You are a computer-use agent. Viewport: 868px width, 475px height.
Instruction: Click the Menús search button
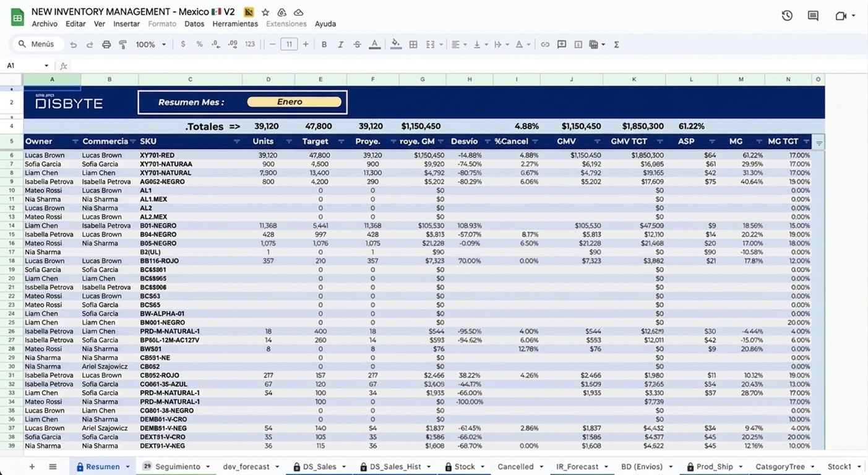(x=37, y=45)
